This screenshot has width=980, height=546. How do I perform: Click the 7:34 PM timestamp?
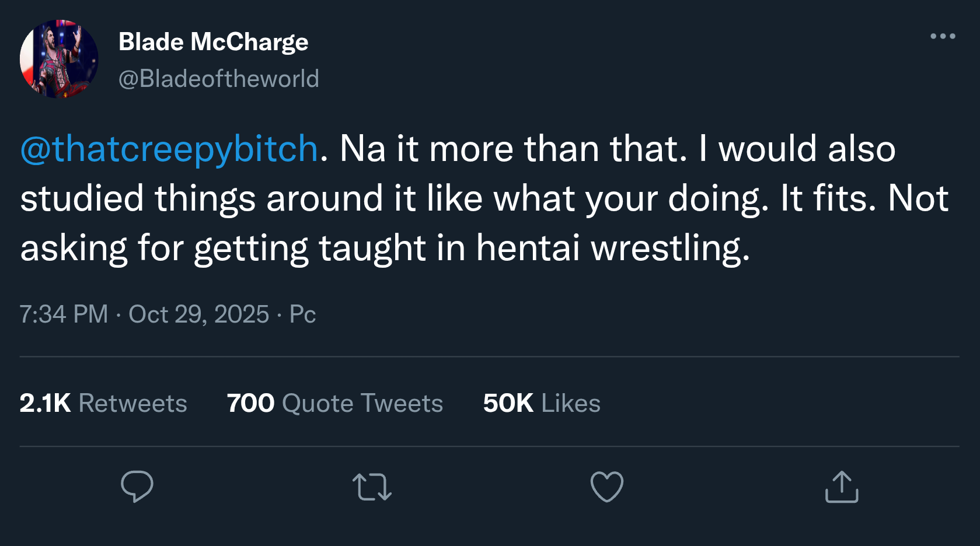[x=64, y=314]
